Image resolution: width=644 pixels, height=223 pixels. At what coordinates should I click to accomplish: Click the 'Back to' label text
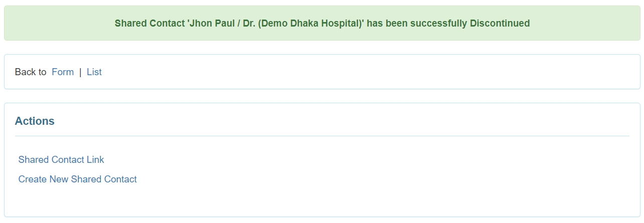[x=31, y=72]
